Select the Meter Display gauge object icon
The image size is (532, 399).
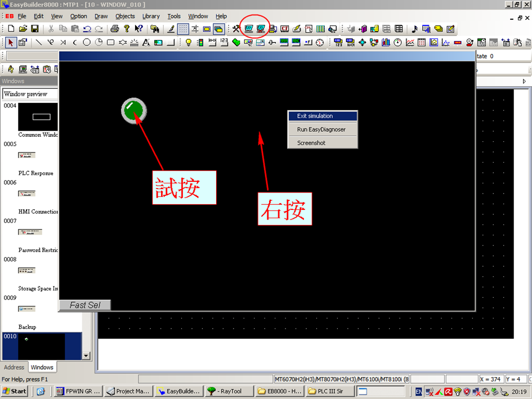coord(397,42)
